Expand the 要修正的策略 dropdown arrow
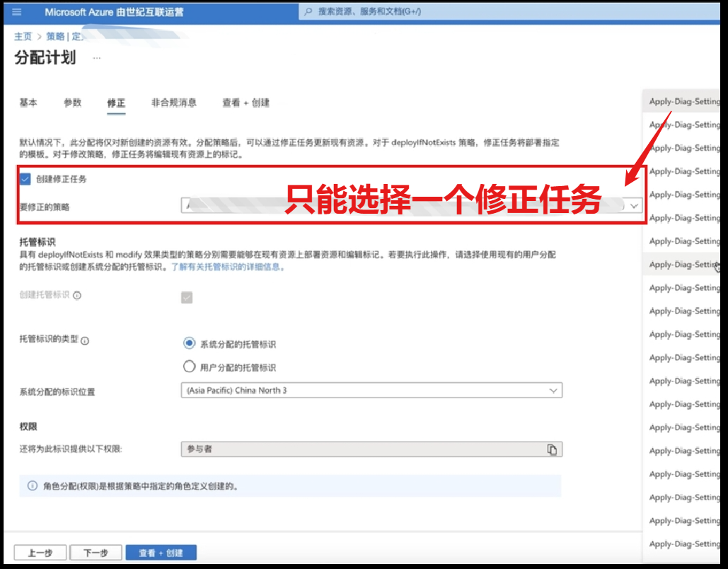The image size is (728, 569). [634, 206]
